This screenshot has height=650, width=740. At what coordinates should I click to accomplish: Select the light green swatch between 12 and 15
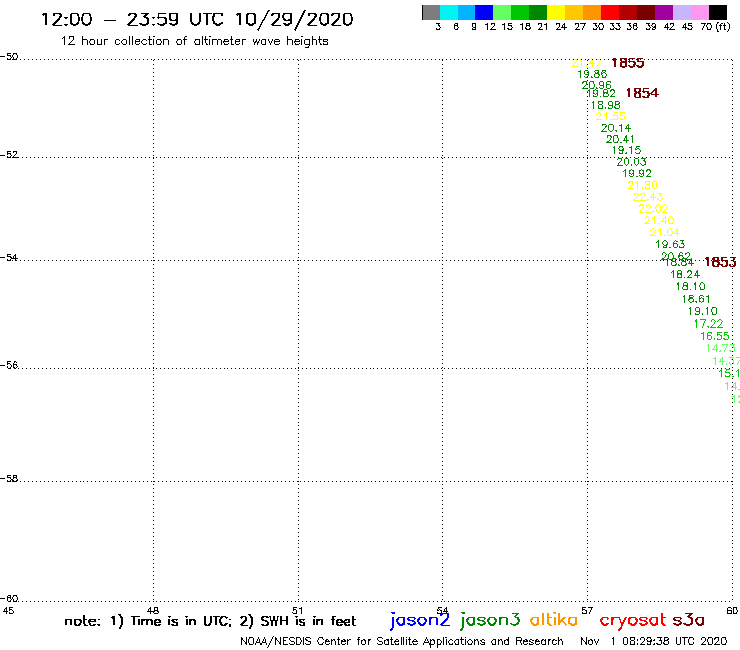click(x=502, y=12)
